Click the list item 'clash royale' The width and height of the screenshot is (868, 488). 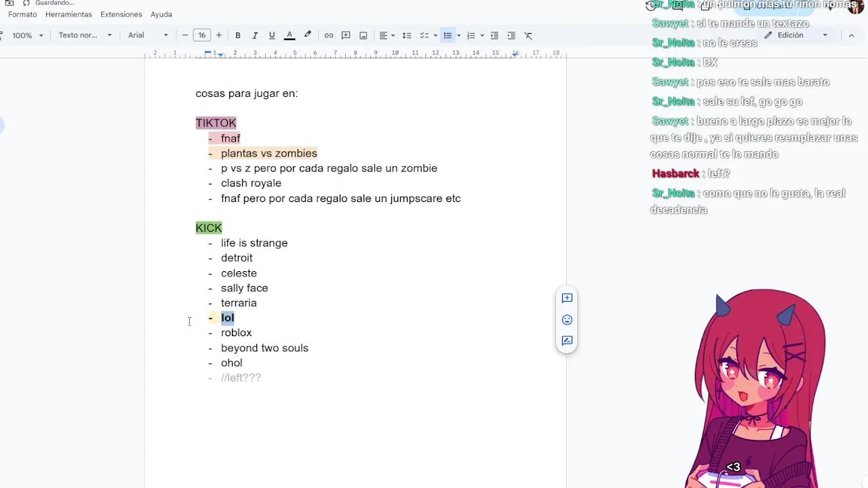pos(251,183)
